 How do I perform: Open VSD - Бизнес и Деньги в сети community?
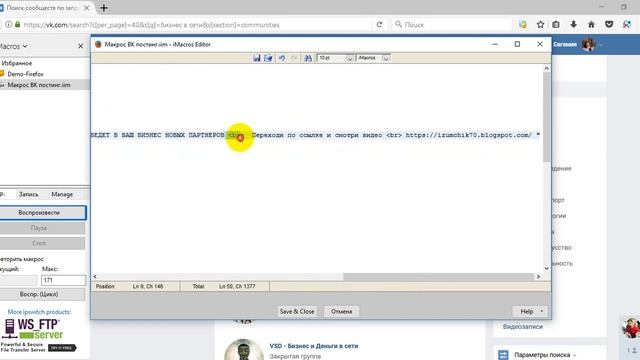pos(313,346)
